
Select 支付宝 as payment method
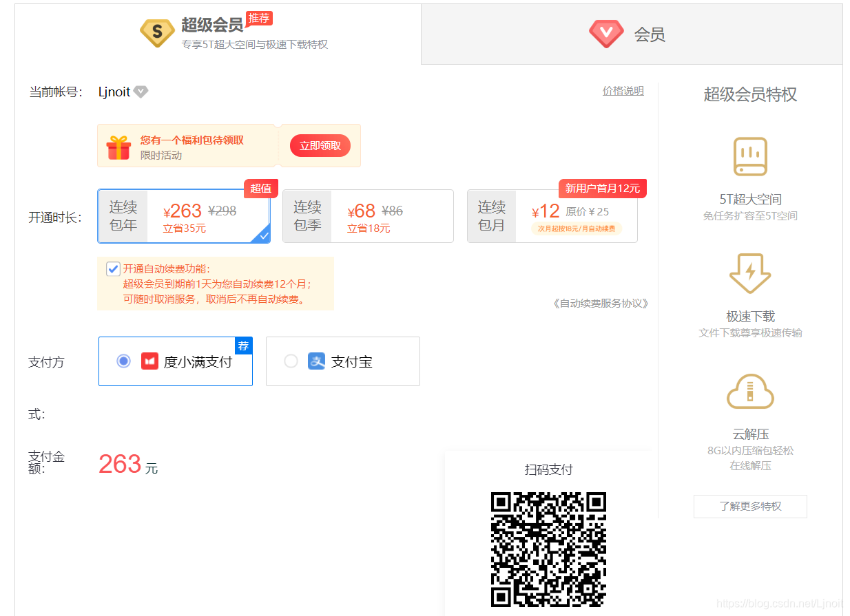[x=291, y=361]
